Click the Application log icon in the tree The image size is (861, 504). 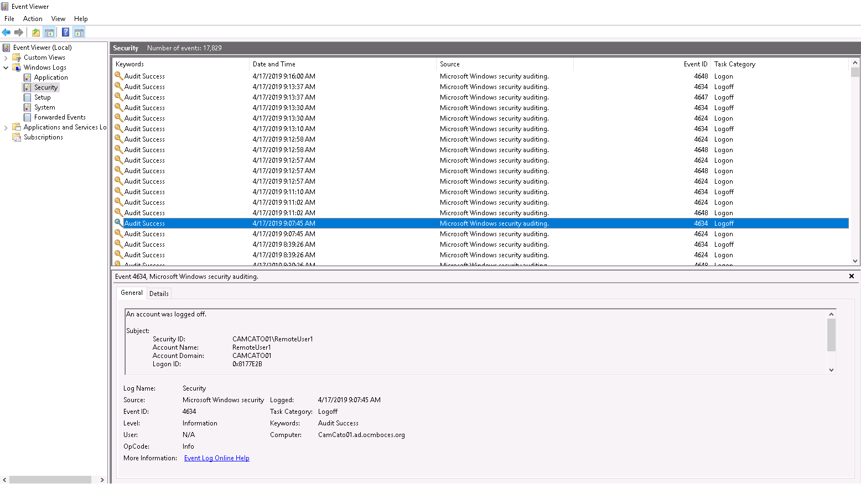tap(27, 77)
